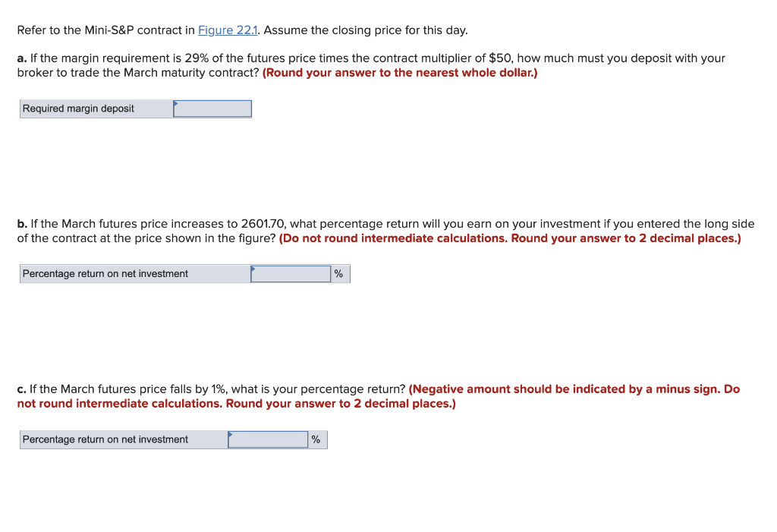
Task: Click the % symbol beside part b input
Action: pyautogui.click(x=339, y=273)
